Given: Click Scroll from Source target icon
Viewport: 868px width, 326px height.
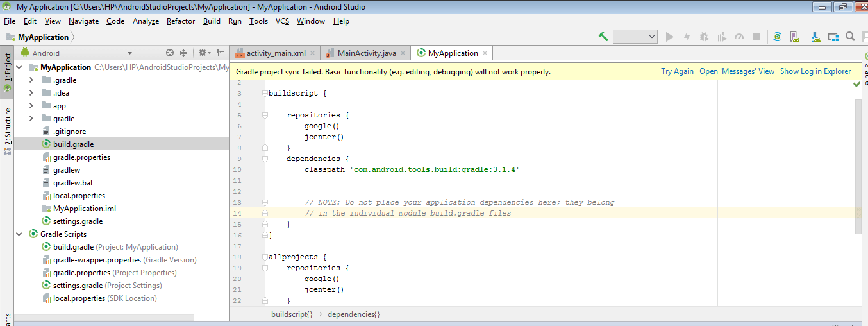Looking at the screenshot, I should (x=170, y=53).
